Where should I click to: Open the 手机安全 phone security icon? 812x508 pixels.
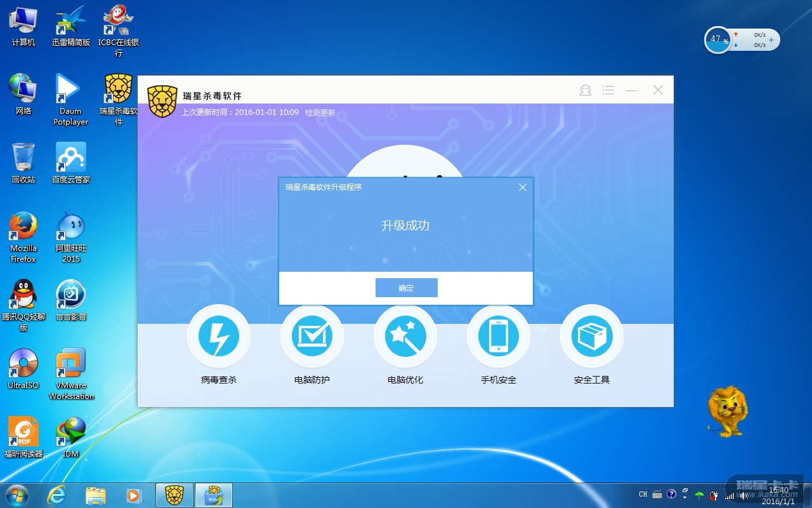499,337
